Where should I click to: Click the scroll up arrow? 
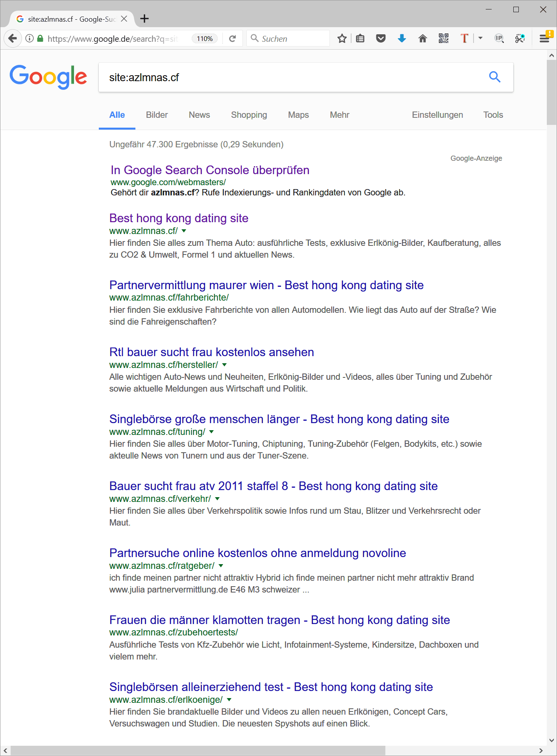point(551,56)
